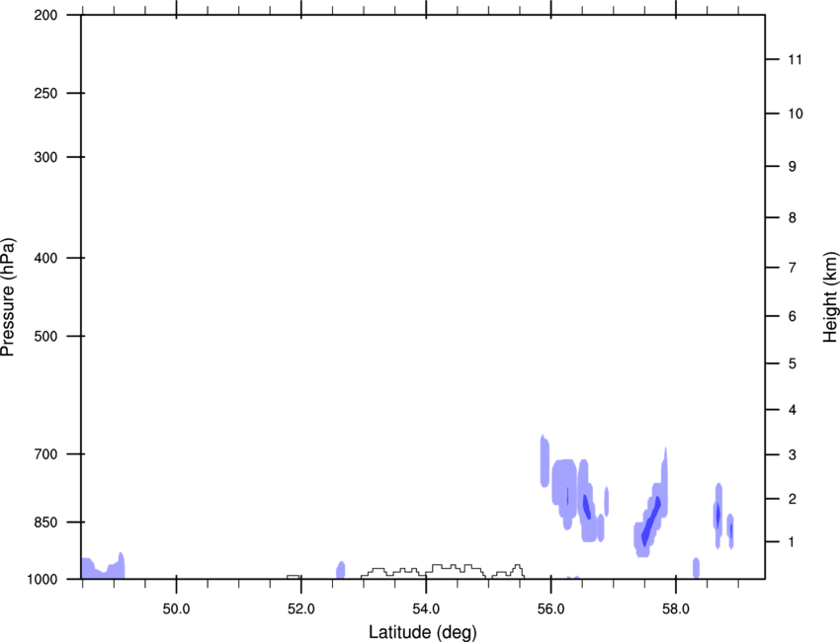Screen dimensions: 840x642
Task: Click the 58.0 latitude tick label
Action: 676,608
